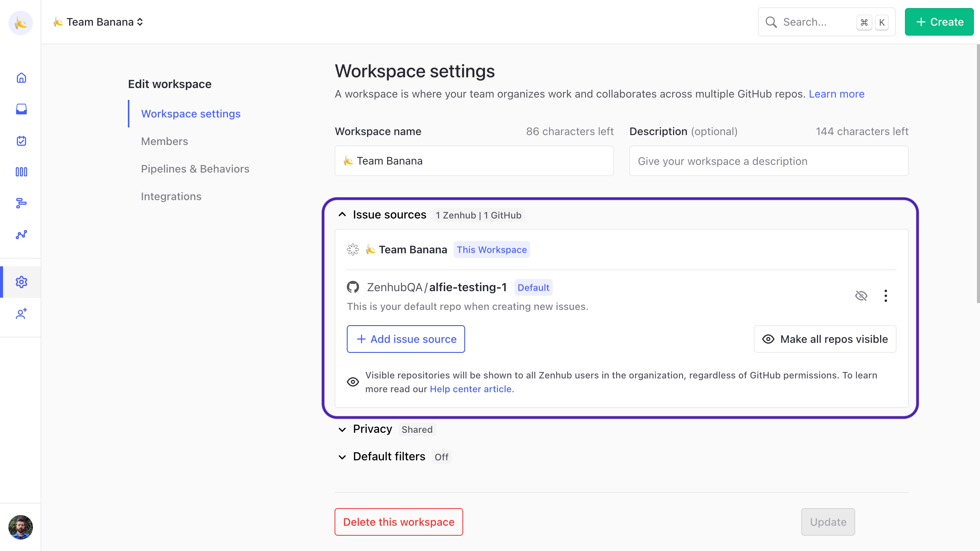Focus the Description input field
This screenshot has width=980, height=551.
point(769,161)
